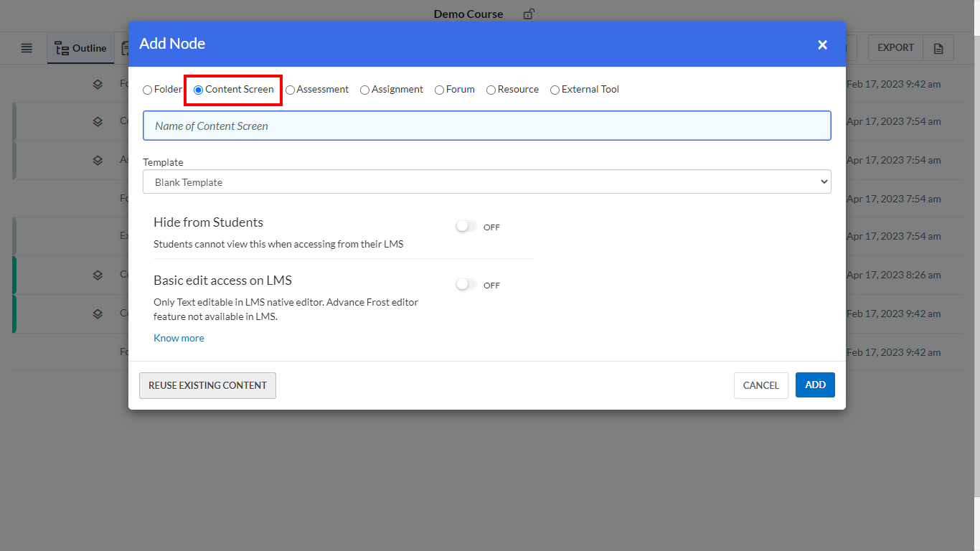Toggle the Hide from Students switch
980x551 pixels.
click(x=466, y=227)
